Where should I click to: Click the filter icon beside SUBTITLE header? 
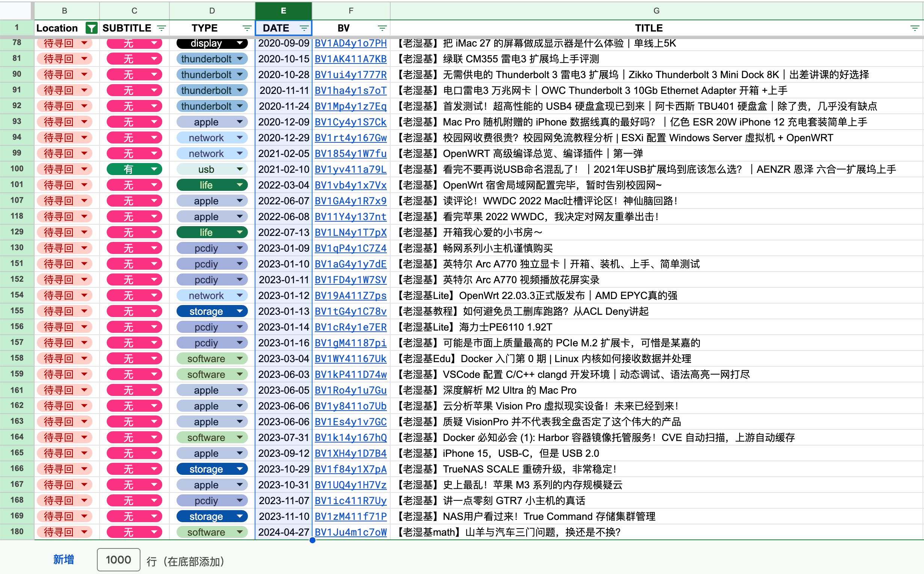161,28
